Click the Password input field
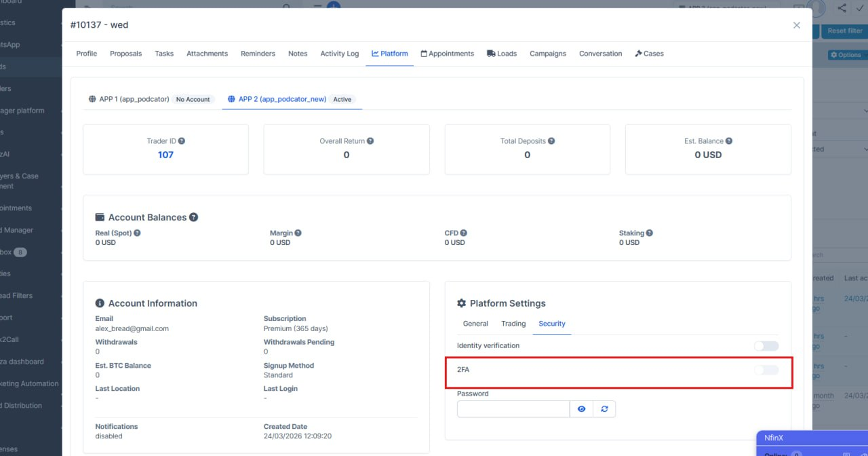Screen dimensions: 868x456 (x=513, y=409)
